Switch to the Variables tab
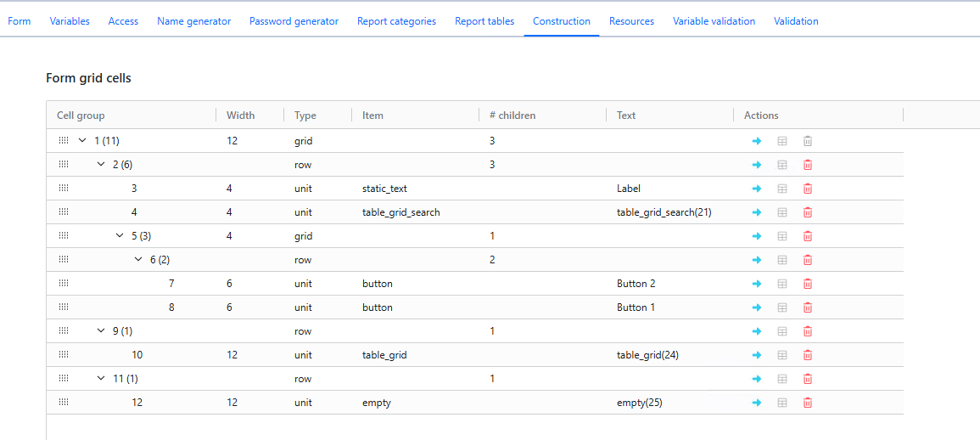This screenshot has width=980, height=440. pos(70,21)
